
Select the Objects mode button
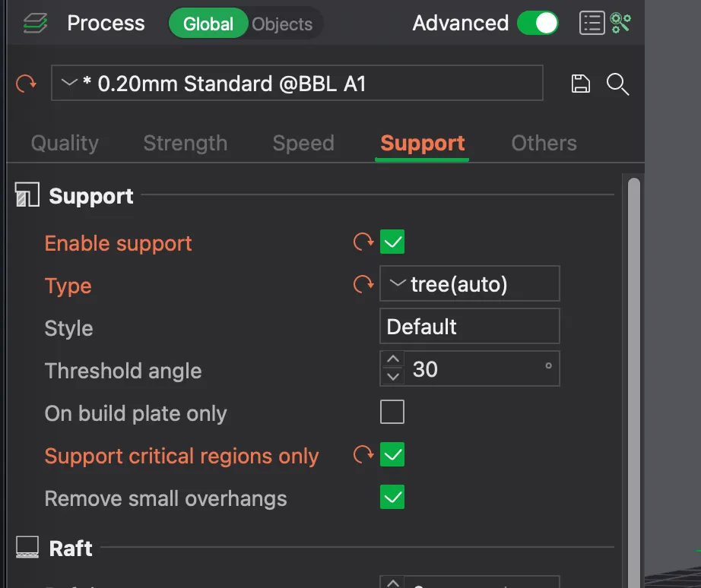pyautogui.click(x=282, y=24)
